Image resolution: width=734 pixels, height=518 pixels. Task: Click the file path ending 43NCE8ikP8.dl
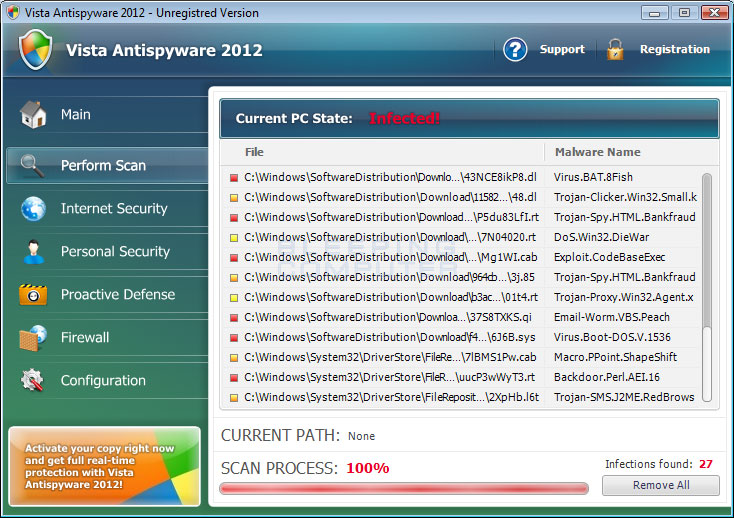point(390,177)
